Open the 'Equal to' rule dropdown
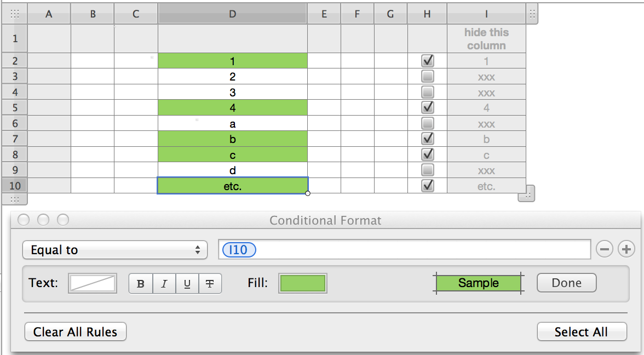 click(115, 250)
